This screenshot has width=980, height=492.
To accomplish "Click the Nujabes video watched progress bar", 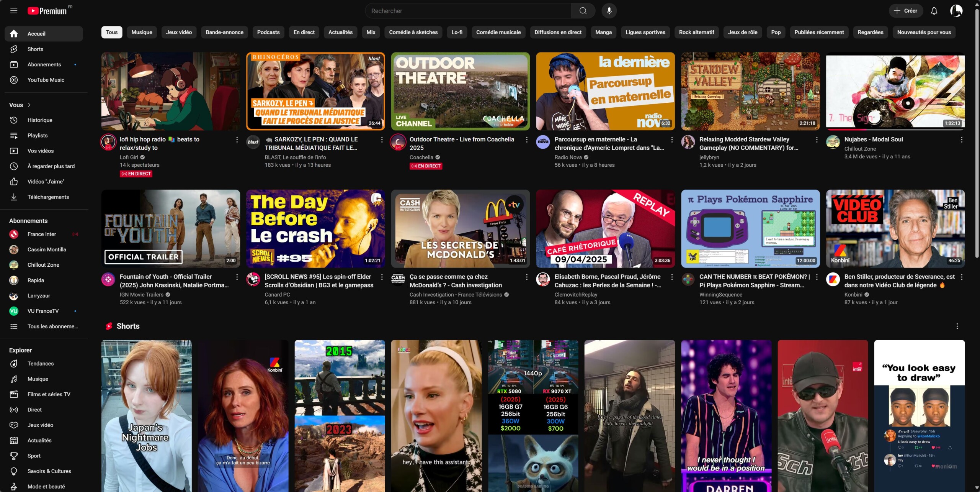I will pyautogui.click(x=895, y=130).
